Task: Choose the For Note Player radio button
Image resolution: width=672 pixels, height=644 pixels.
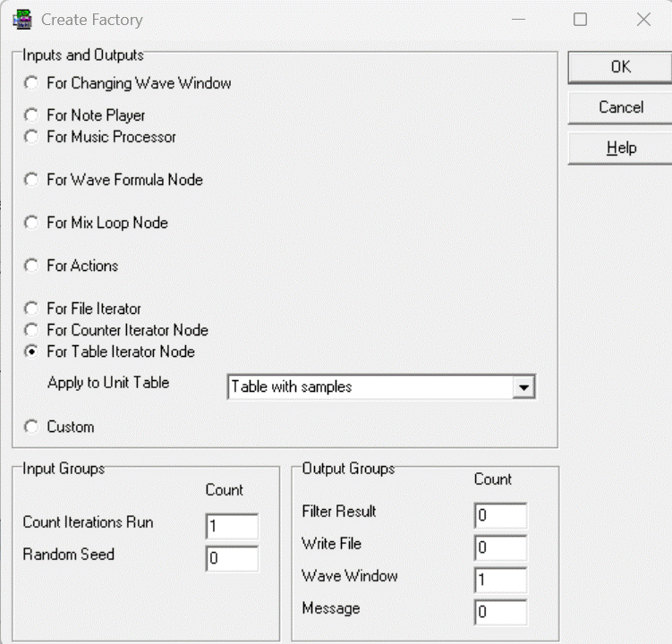Action: coord(32,115)
